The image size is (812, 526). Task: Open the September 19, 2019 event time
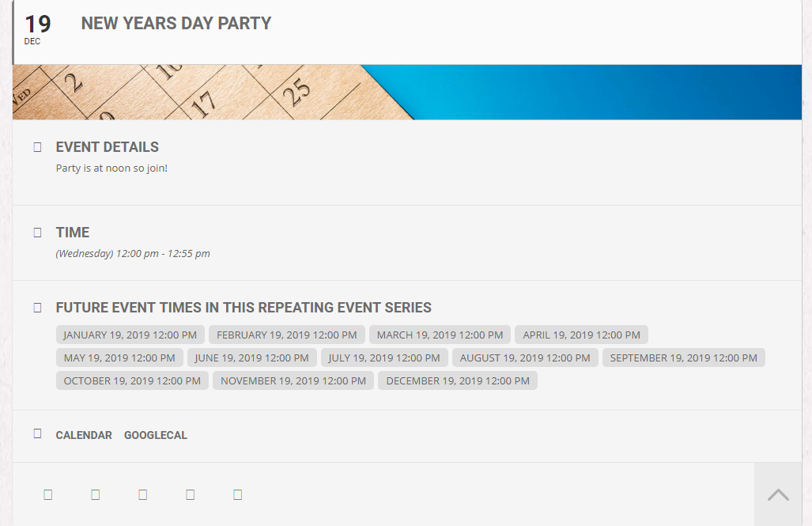click(x=683, y=358)
